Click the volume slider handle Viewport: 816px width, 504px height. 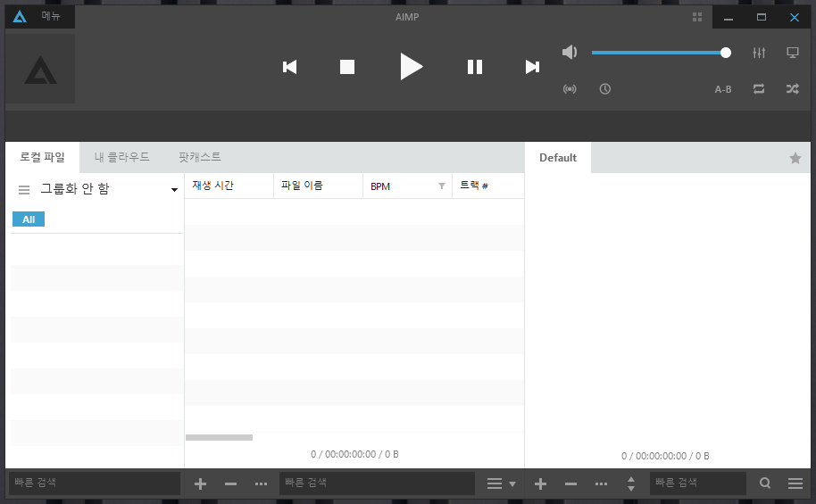726,53
